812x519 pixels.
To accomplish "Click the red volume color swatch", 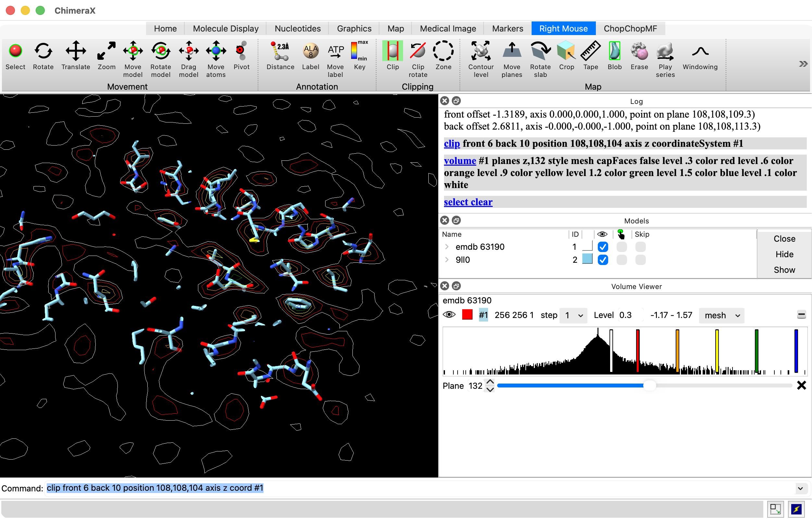I will pos(467,315).
